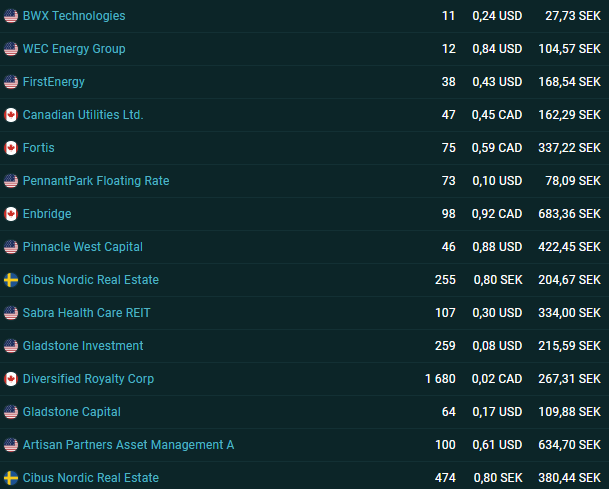Image resolution: width=609 pixels, height=489 pixels.
Task: Select the 0,45 CAD dividend value
Action: pos(497,115)
